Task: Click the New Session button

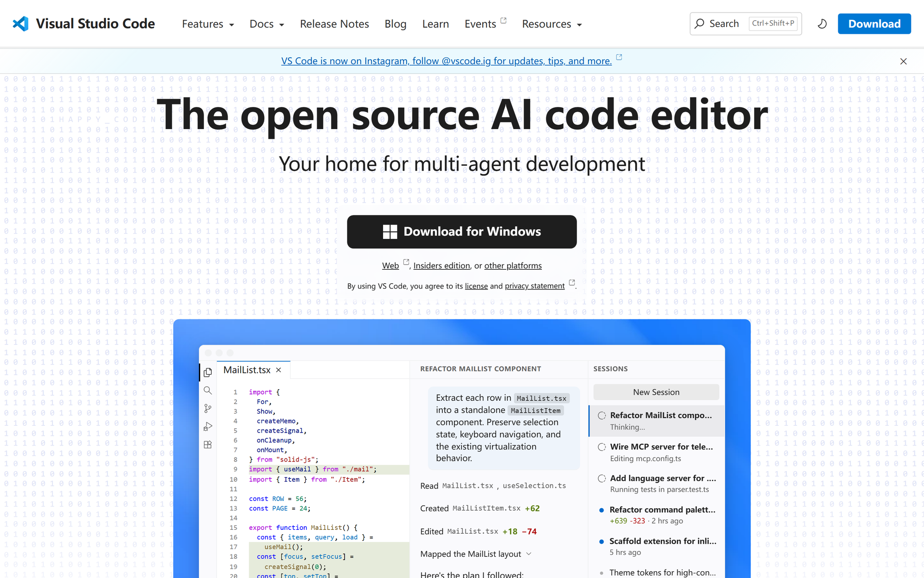Action: pyautogui.click(x=656, y=392)
